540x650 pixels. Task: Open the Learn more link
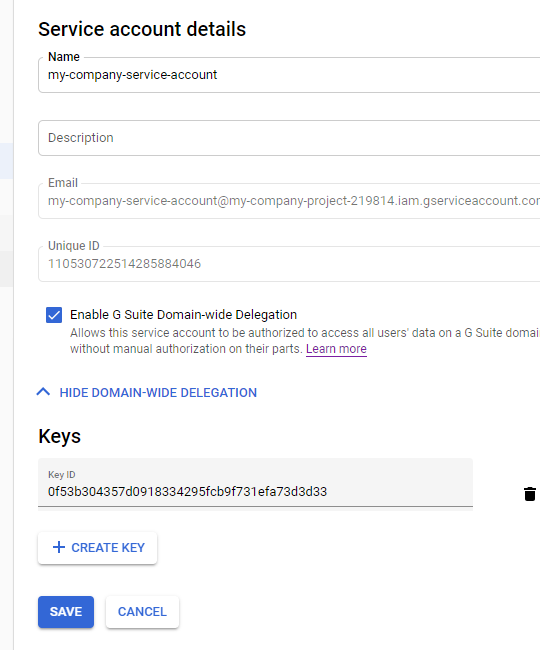(336, 349)
